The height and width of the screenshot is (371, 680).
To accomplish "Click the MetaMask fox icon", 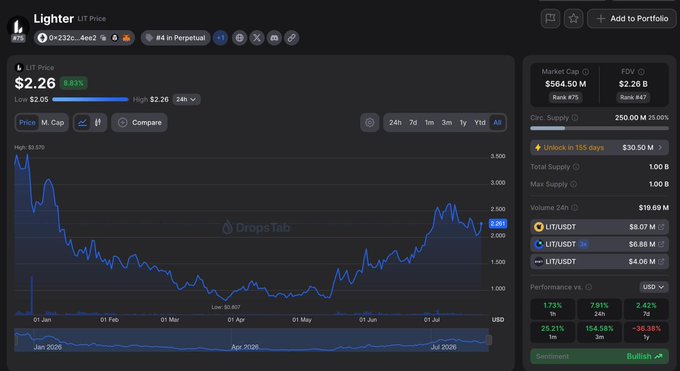I will pyautogui.click(x=126, y=38).
